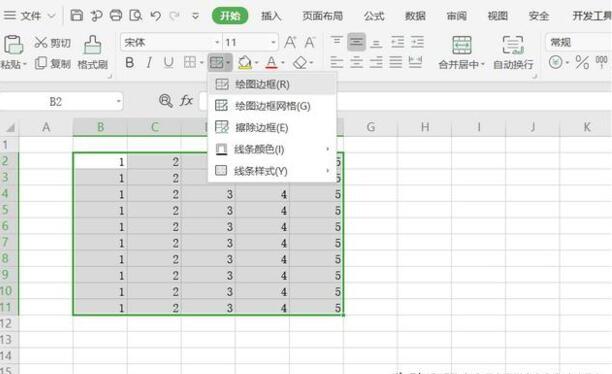Open the font color dropdown arrow
Screen dimensions: 612x374
[283, 62]
